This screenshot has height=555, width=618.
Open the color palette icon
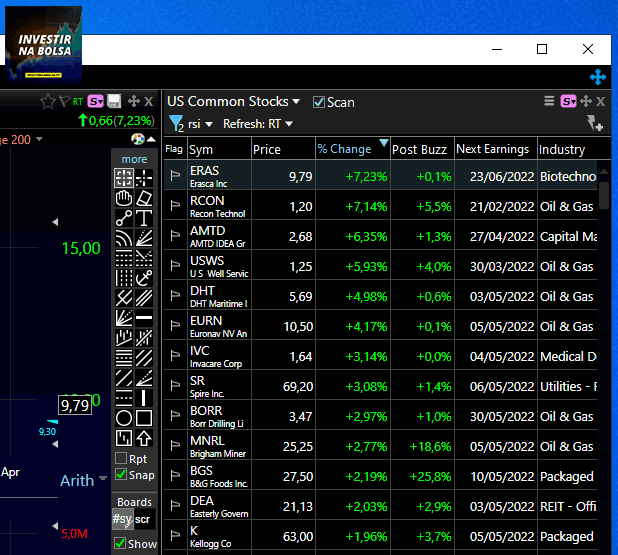(x=138, y=139)
